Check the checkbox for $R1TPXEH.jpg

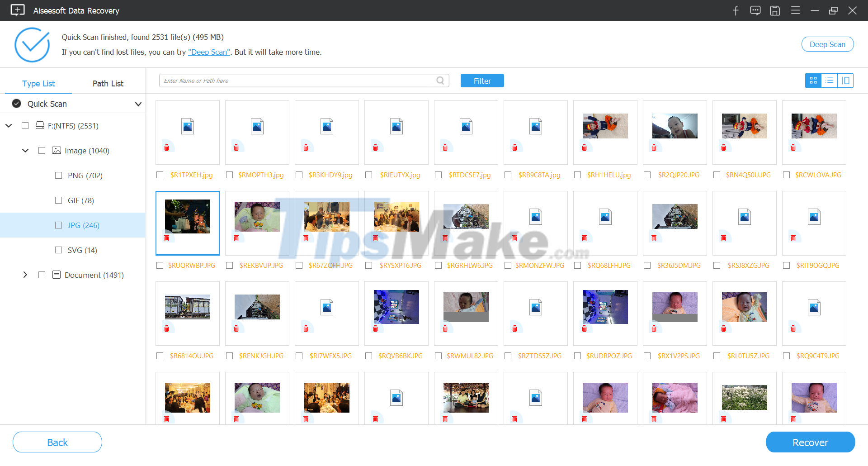pyautogui.click(x=160, y=175)
